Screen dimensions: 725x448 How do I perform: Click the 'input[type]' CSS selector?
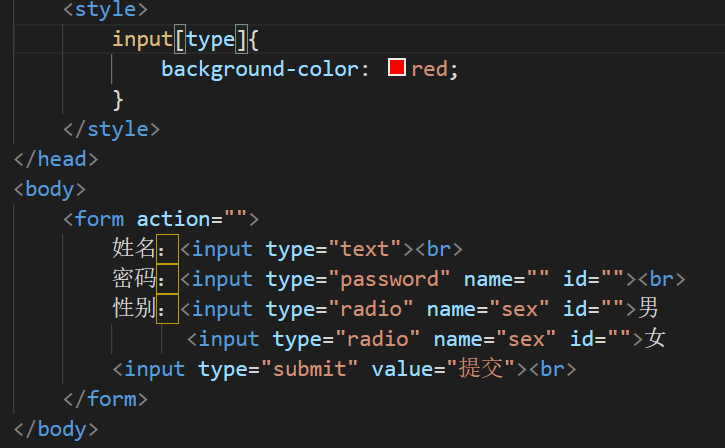tap(180, 39)
